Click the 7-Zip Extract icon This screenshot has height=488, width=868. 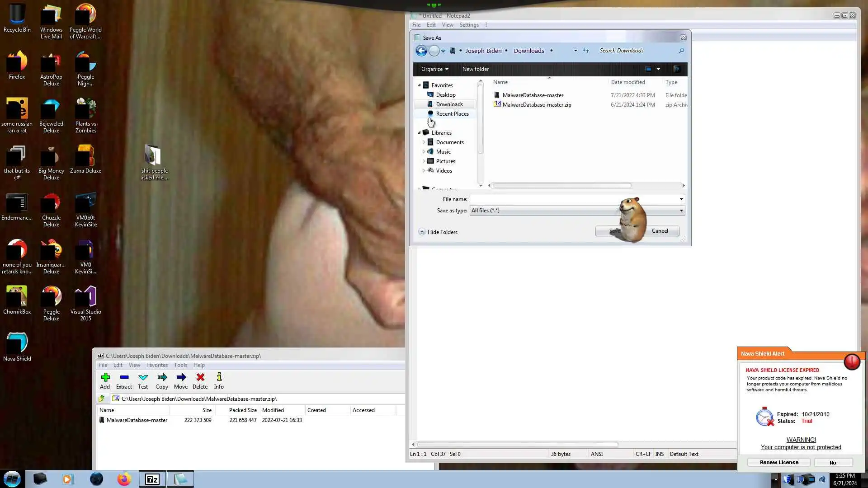click(x=124, y=380)
